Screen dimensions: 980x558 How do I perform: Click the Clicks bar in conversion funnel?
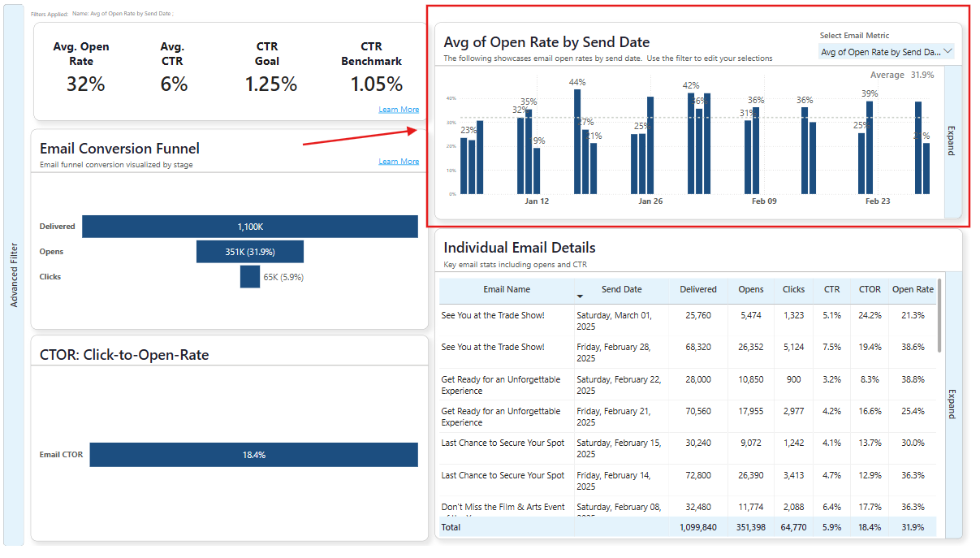[x=250, y=277]
